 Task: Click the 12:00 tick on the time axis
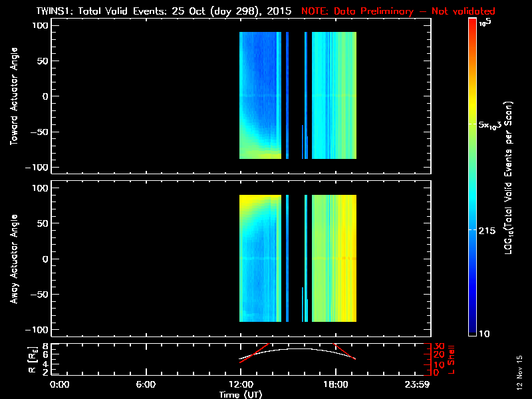point(240,384)
